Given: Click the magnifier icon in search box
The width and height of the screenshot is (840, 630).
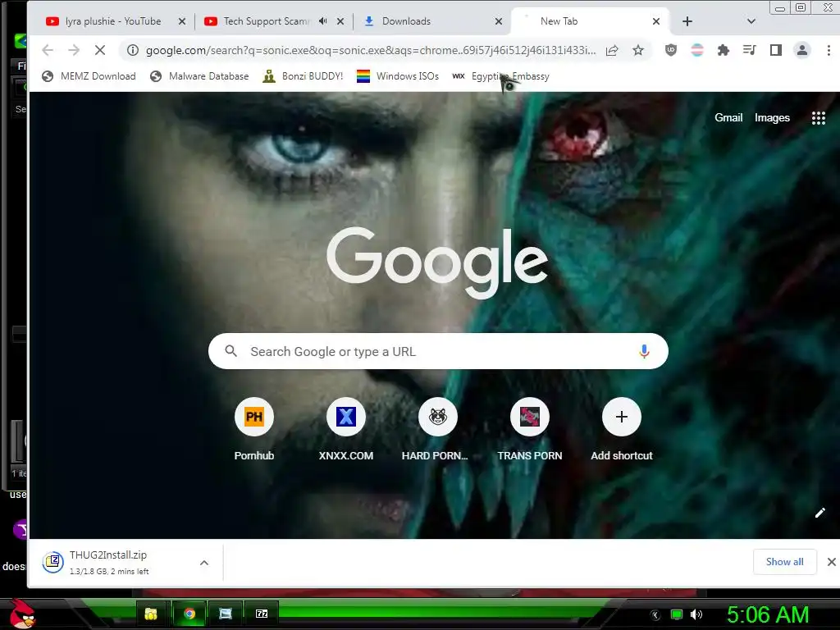Looking at the screenshot, I should [231, 351].
